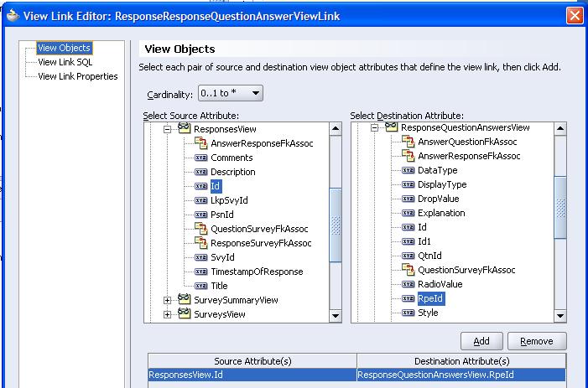588x388 pixels.
Task: Click the ResponsesView view object icon
Action: coord(184,128)
